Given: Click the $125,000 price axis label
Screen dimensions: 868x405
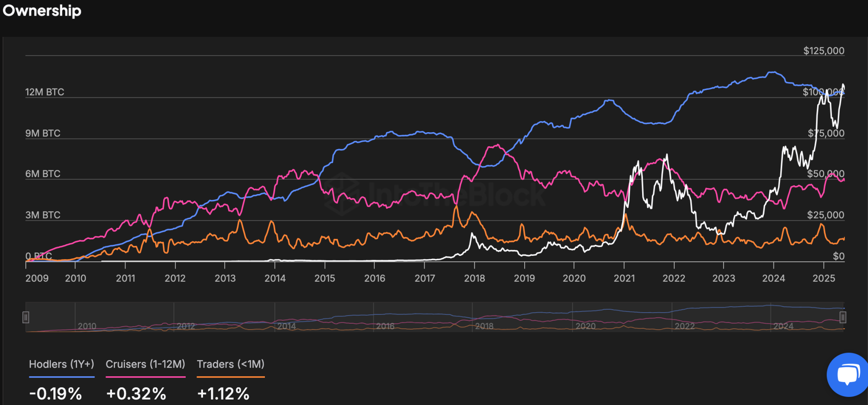Looking at the screenshot, I should pos(823,51).
